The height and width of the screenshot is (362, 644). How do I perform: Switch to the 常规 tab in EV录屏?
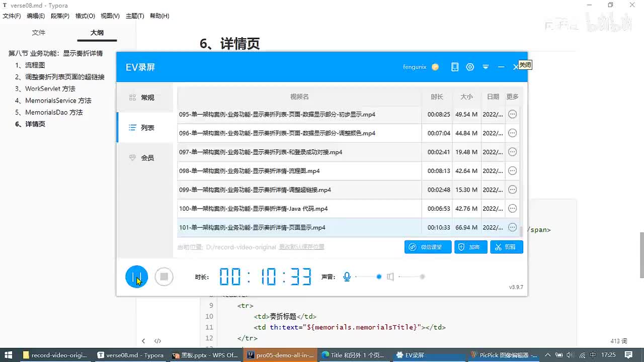tap(145, 98)
